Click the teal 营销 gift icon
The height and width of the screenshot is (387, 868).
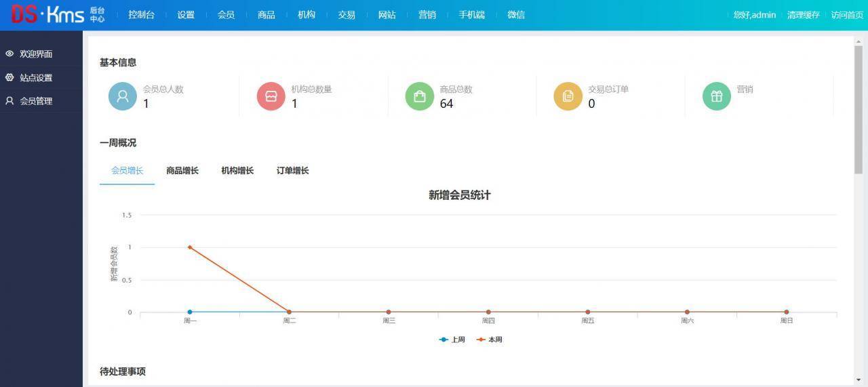(717, 96)
